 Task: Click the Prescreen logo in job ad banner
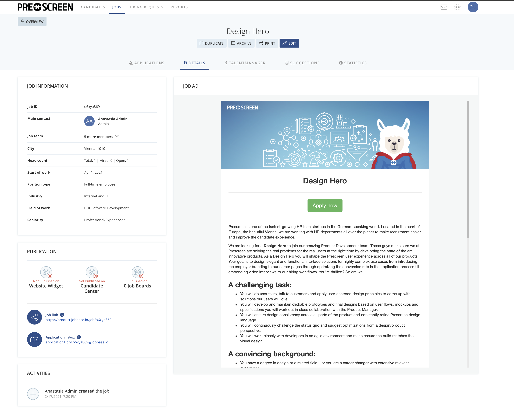(242, 107)
